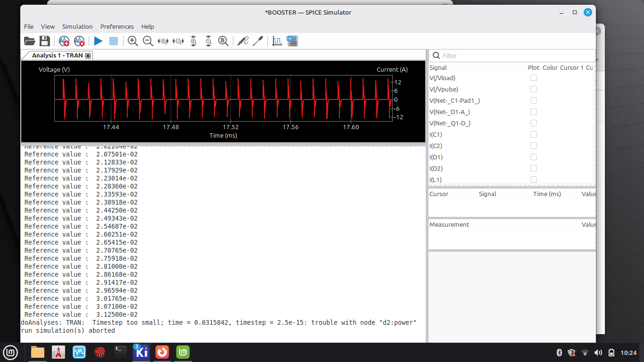Save the workbook with the floppy icon
644x362 pixels.
[x=45, y=41]
